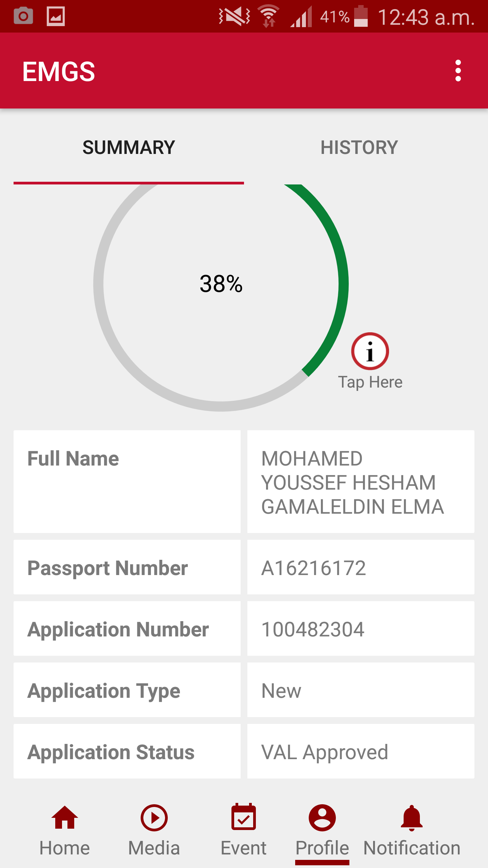The height and width of the screenshot is (868, 488).
Task: Tap the camera icon in status bar
Action: pos(23,16)
